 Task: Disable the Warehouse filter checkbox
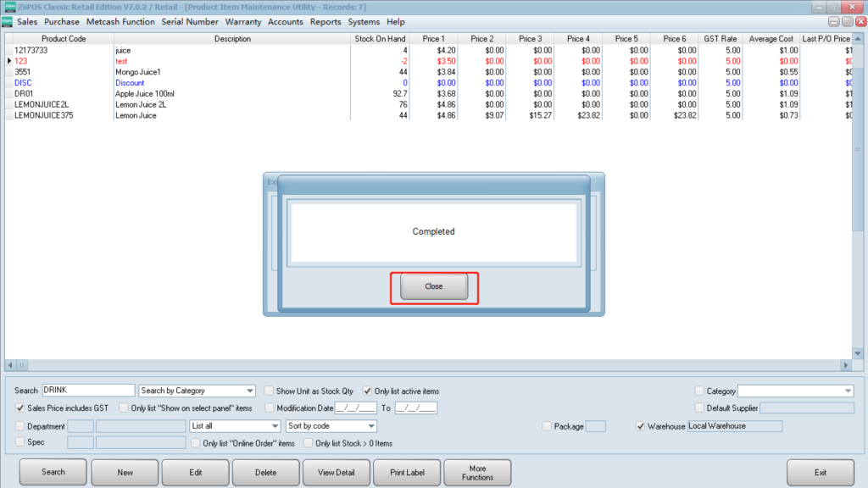[x=641, y=426]
